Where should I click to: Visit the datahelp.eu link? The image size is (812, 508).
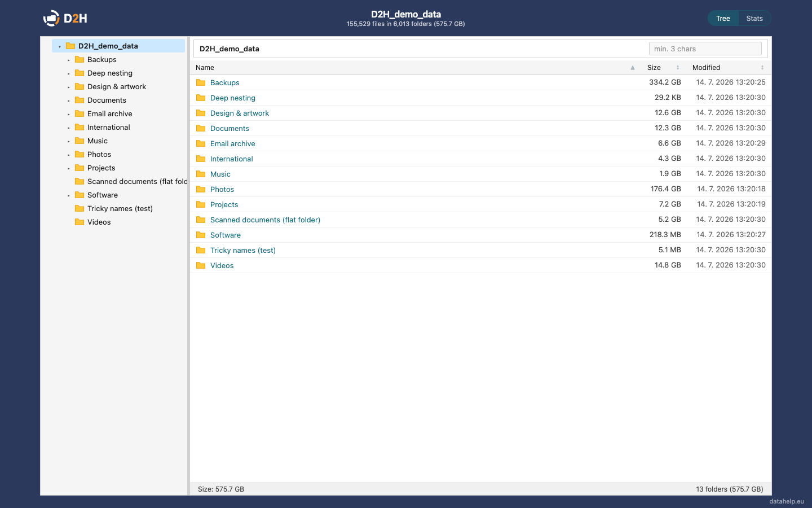787,501
